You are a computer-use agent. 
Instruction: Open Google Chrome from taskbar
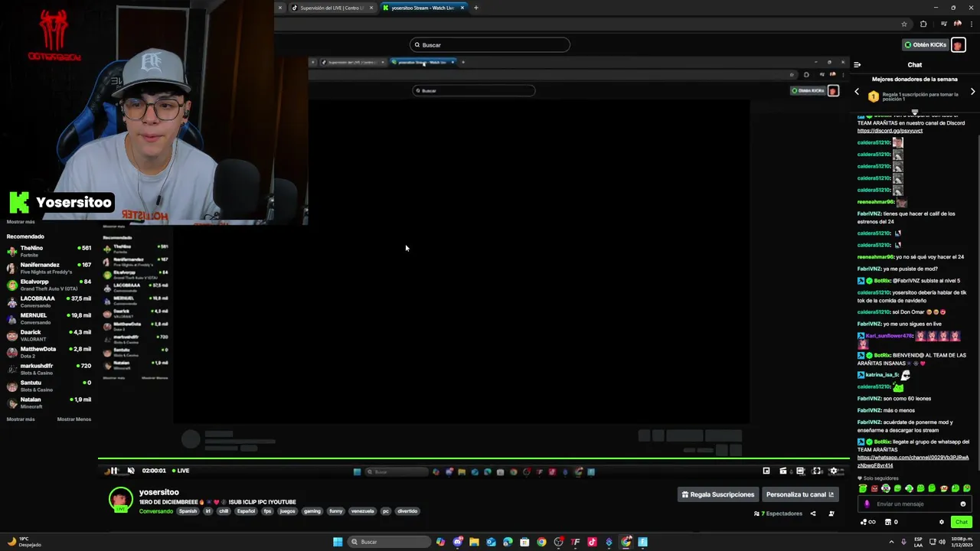click(x=541, y=542)
